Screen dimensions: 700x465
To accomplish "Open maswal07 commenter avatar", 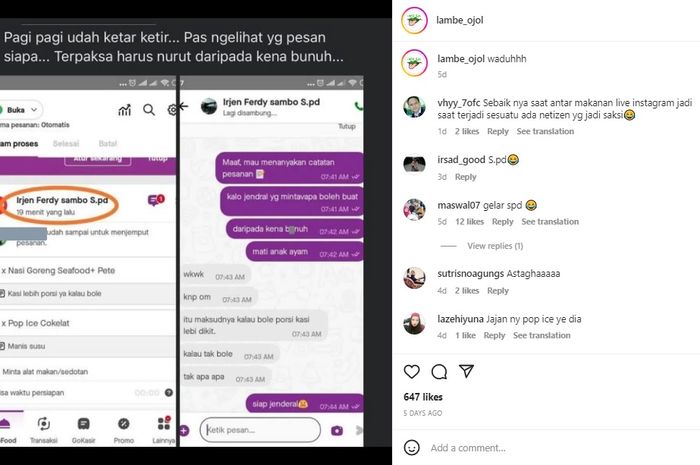I will (x=414, y=210).
